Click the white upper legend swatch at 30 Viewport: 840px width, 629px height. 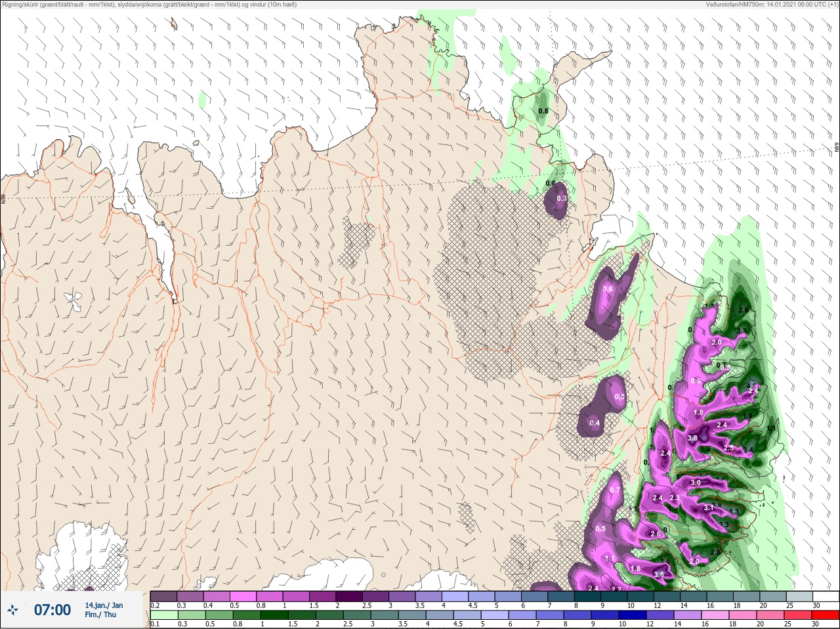pyautogui.click(x=826, y=596)
